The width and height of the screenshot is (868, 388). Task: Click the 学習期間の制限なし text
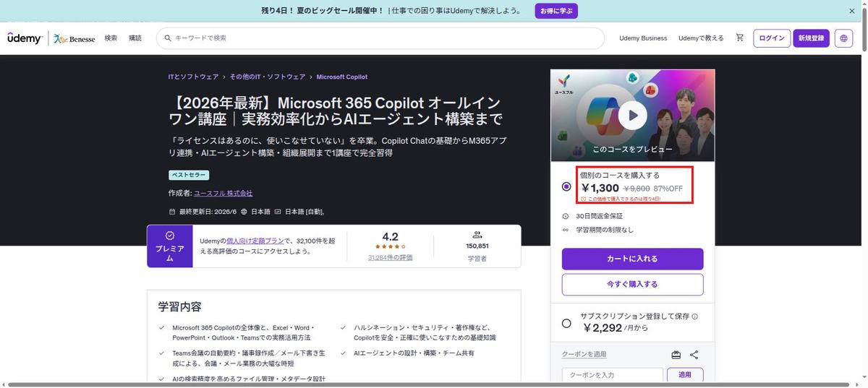605,230
